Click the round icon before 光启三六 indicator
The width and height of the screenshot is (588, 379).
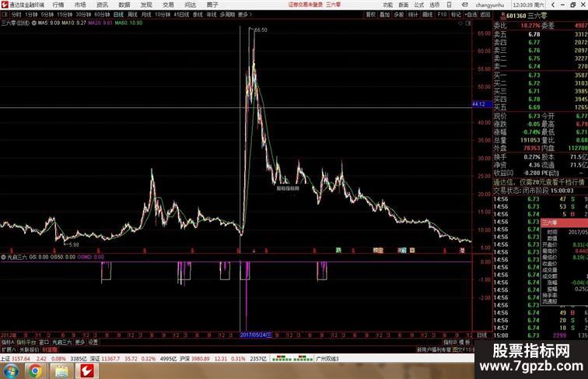click(x=3, y=257)
